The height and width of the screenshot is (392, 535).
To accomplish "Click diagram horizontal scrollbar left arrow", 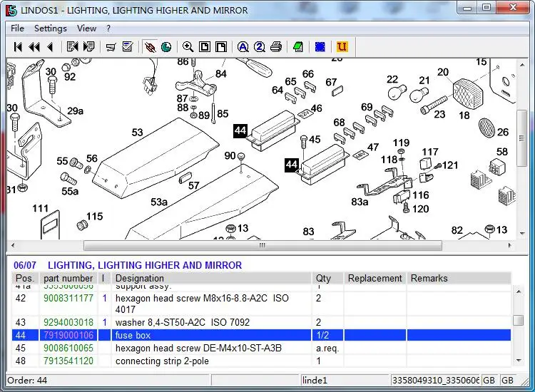I will [x=13, y=245].
